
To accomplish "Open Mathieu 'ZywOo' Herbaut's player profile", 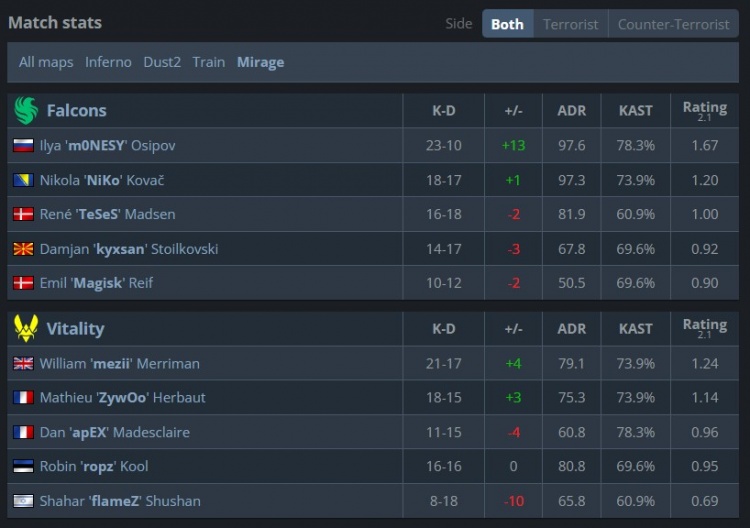I will point(122,398).
